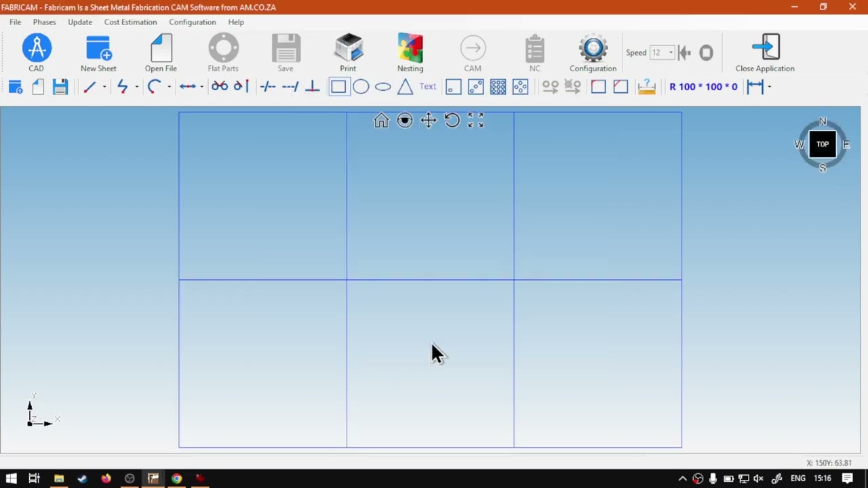The width and height of the screenshot is (868, 488).
Task: Select the extend line tool
Action: (x=290, y=87)
